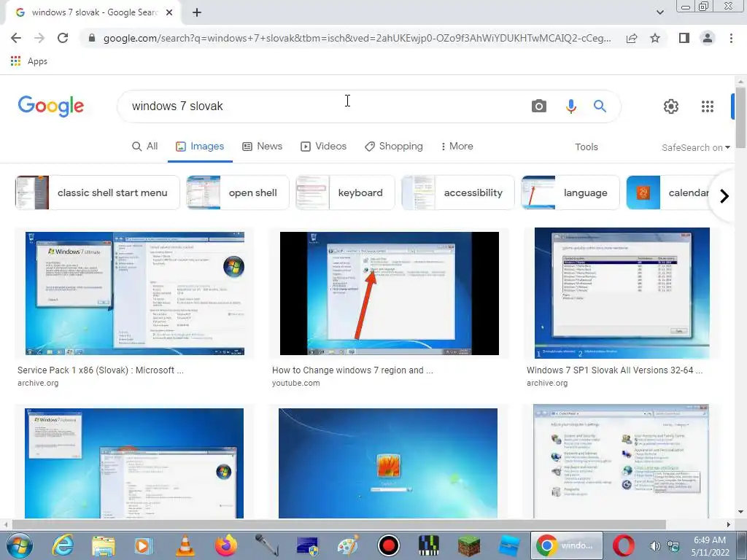Launch Opera from the taskbar
The width and height of the screenshot is (747, 560).
[x=623, y=545]
